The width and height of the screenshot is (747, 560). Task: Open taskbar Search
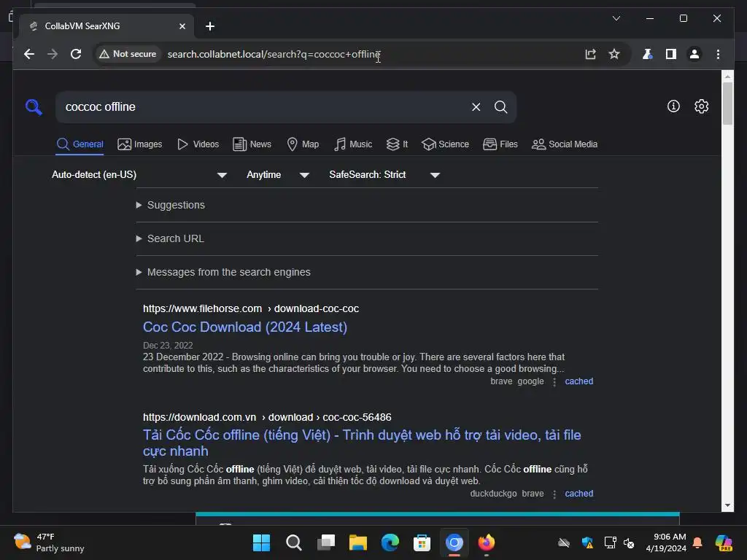[293, 542]
